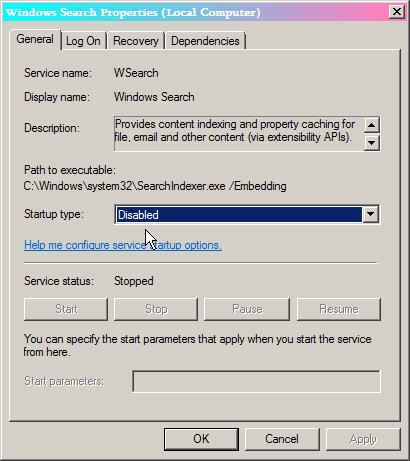Click the description scroll down arrow
The height and width of the screenshot is (461, 410).
coord(371,143)
